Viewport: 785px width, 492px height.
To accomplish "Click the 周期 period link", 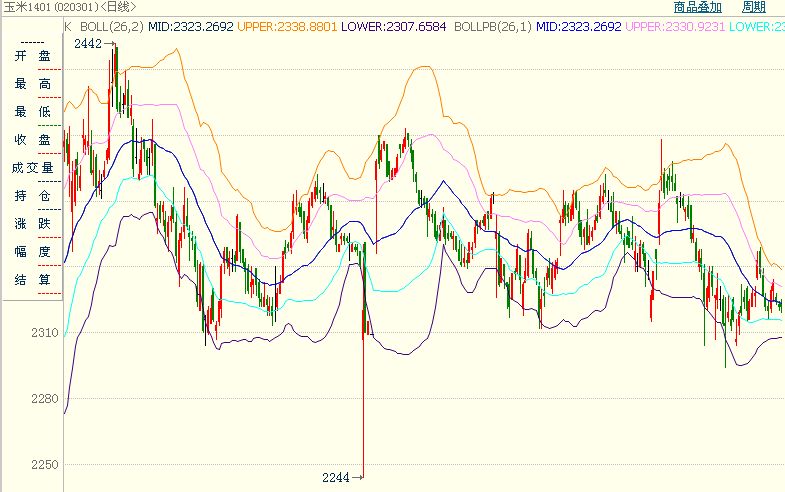I will (x=753, y=7).
